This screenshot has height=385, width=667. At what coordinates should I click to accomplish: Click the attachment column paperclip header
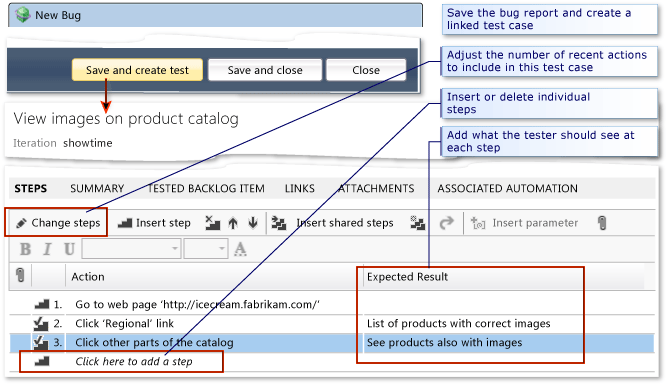coord(20,275)
